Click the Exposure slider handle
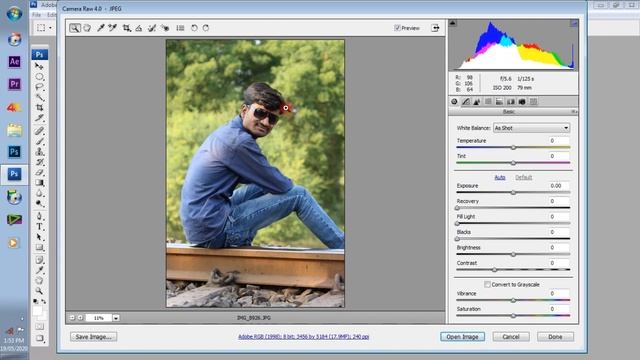Viewport: 640px width, 360px height. click(x=513, y=192)
